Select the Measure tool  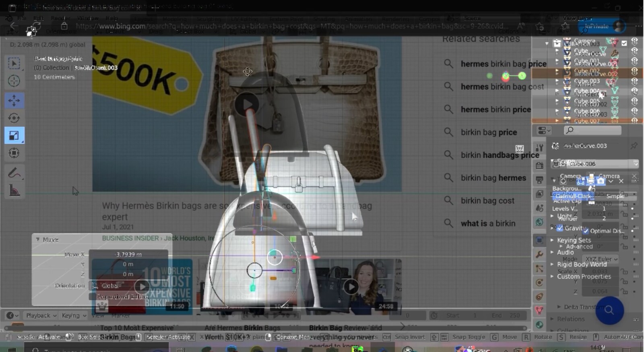pyautogui.click(x=14, y=191)
